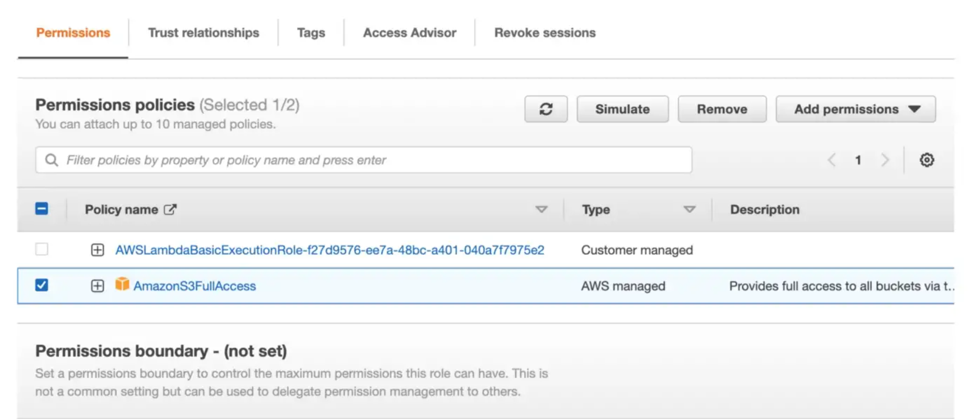Image resolution: width=980 pixels, height=419 pixels.
Task: Uncheck the AmazonS3FullAccess policy checkbox
Action: pos(43,286)
